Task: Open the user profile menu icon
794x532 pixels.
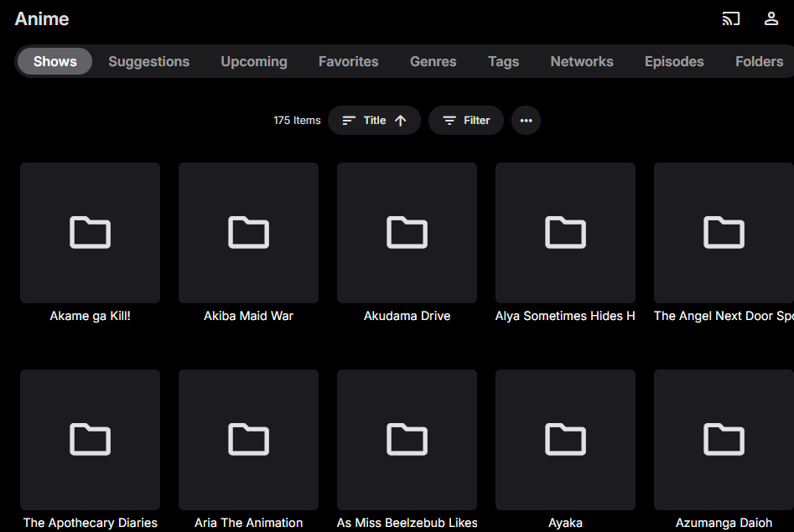Action: (x=771, y=18)
